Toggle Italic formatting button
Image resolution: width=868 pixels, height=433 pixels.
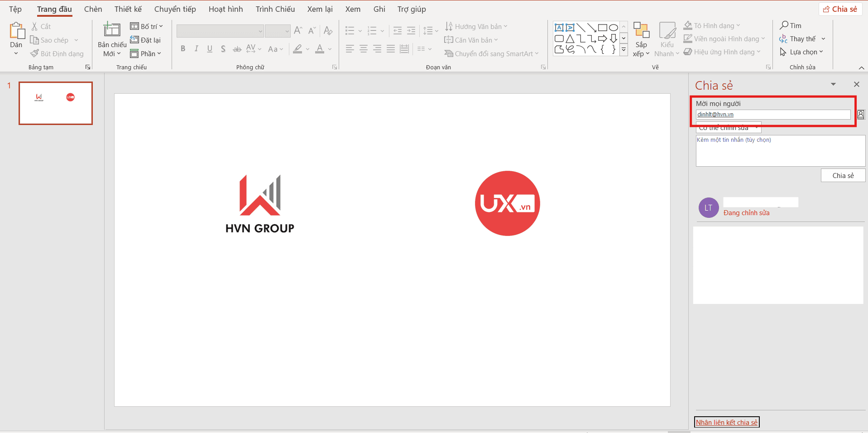(196, 49)
